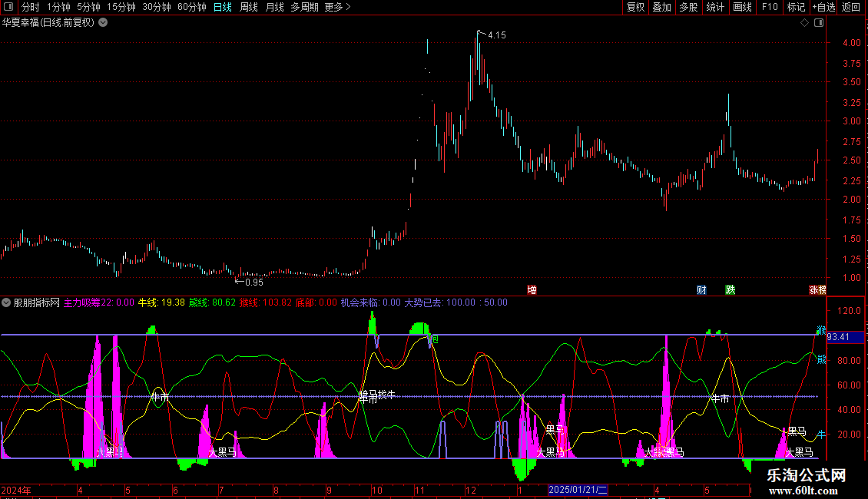Image resolution: width=868 pixels, height=499 pixels.
Task: Click the 2025/01/21/二 date label on the timeline
Action: click(578, 490)
